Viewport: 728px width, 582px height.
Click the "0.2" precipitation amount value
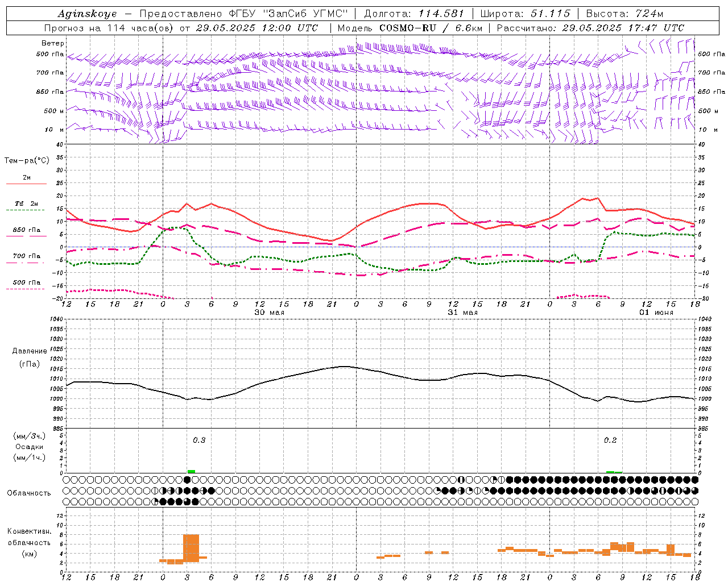click(610, 440)
